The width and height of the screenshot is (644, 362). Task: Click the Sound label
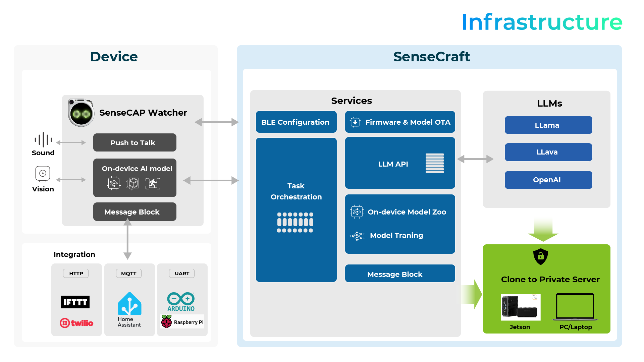pos(43,153)
